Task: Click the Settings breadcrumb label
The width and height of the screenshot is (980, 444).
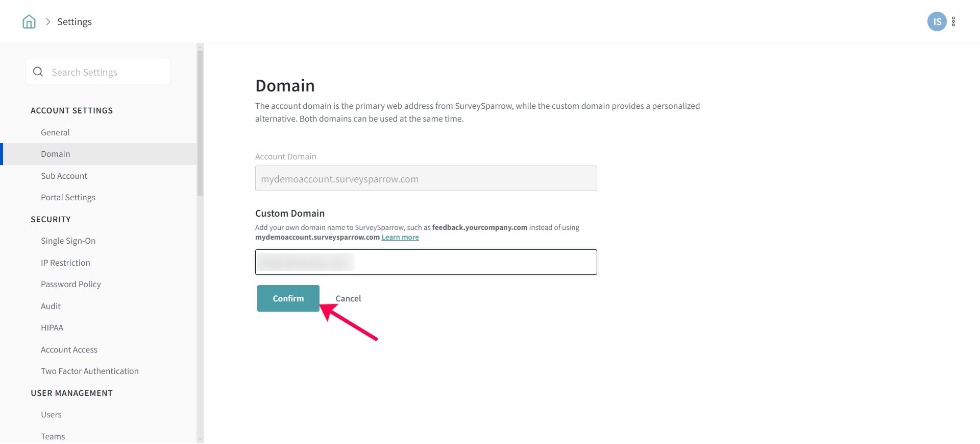Action: click(75, 21)
